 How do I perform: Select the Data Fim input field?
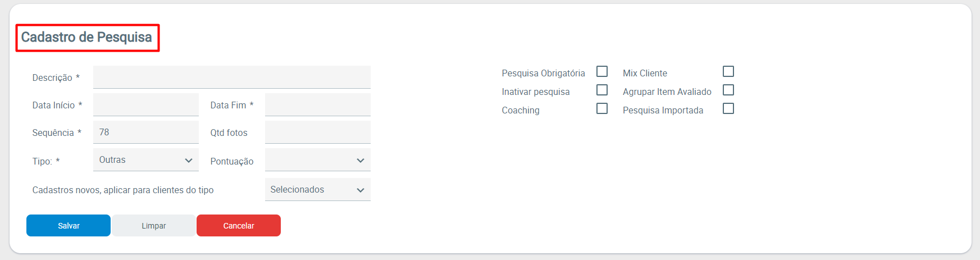(x=317, y=105)
